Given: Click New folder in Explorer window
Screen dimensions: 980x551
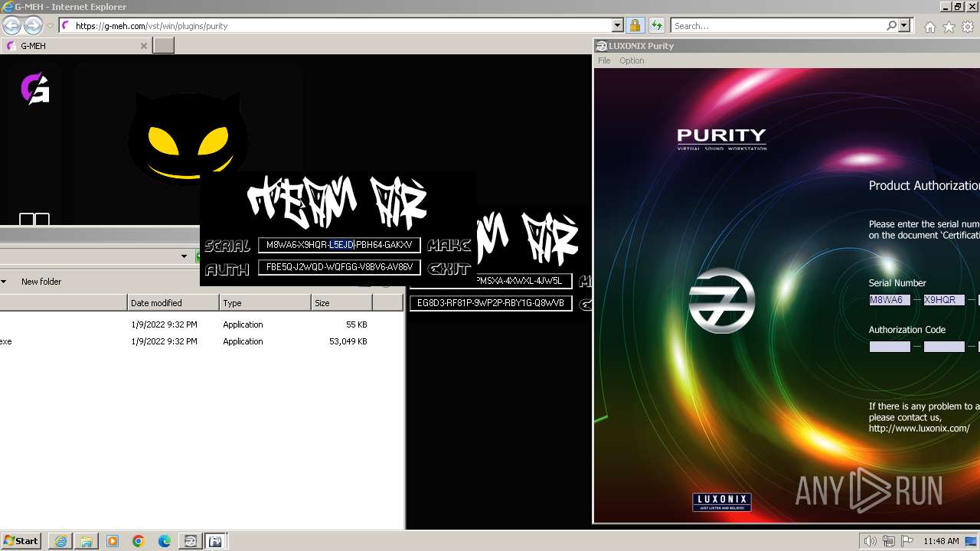Looking at the screenshot, I should coord(41,282).
